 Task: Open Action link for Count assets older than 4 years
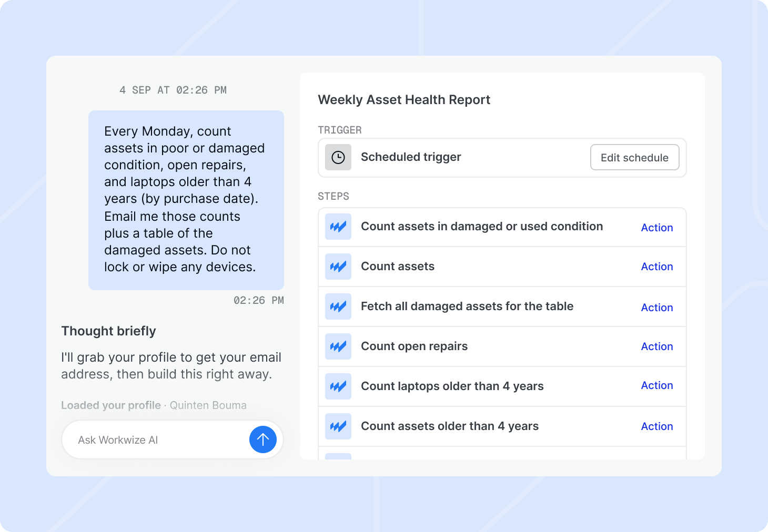point(657,426)
